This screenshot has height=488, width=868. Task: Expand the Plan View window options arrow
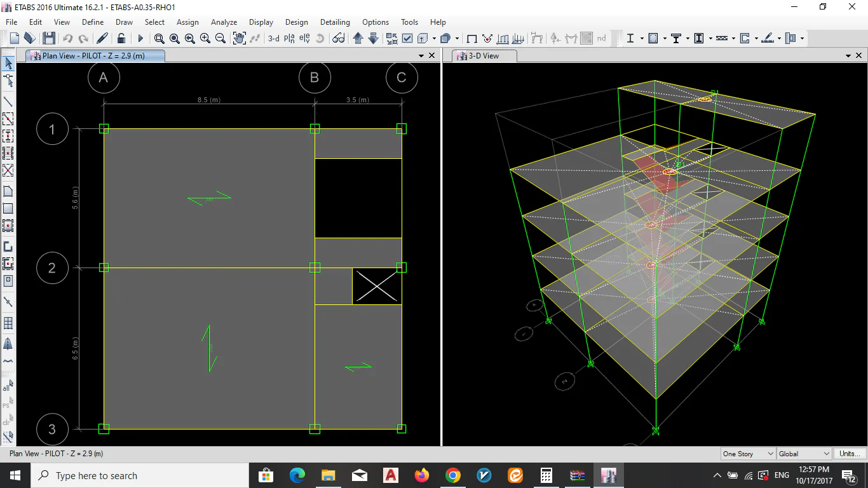point(421,56)
